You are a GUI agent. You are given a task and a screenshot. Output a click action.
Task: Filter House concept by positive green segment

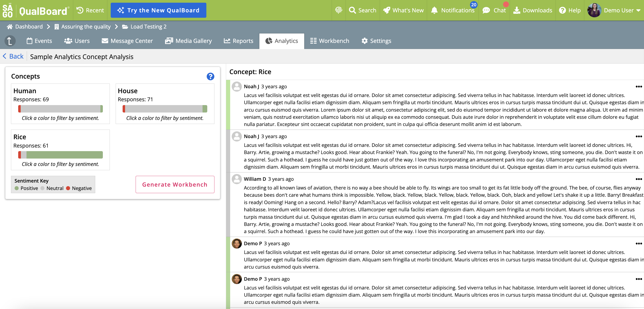[x=205, y=109]
